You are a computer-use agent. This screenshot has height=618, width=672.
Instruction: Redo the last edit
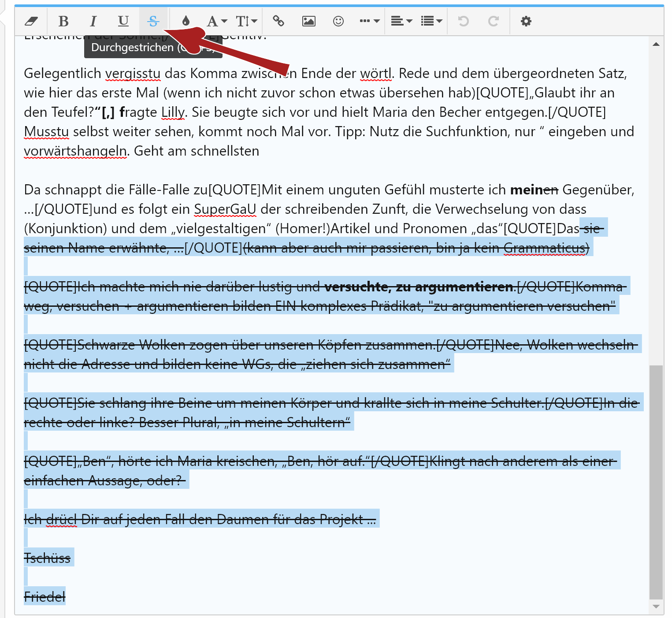pos(493,21)
